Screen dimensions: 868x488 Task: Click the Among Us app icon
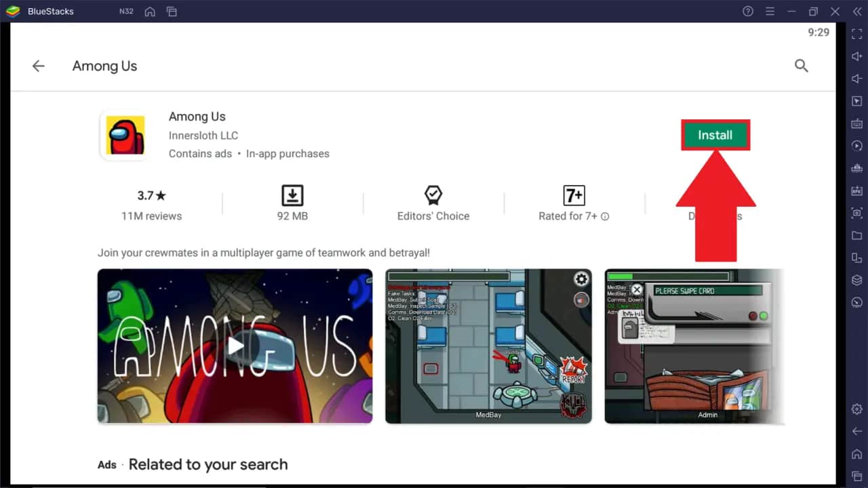[125, 136]
